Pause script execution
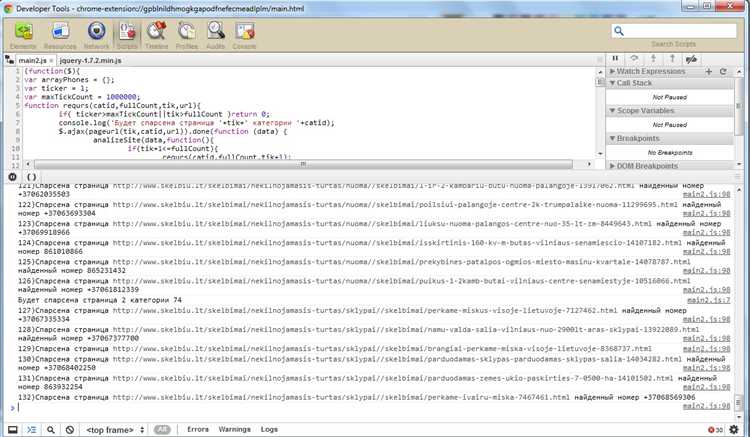The image size is (750, 437). pyautogui.click(x=615, y=58)
